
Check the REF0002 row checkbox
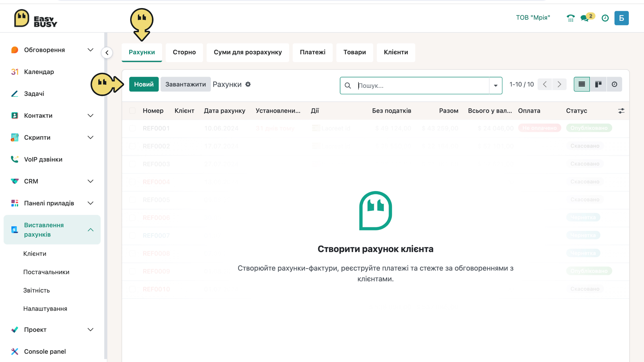click(x=132, y=146)
